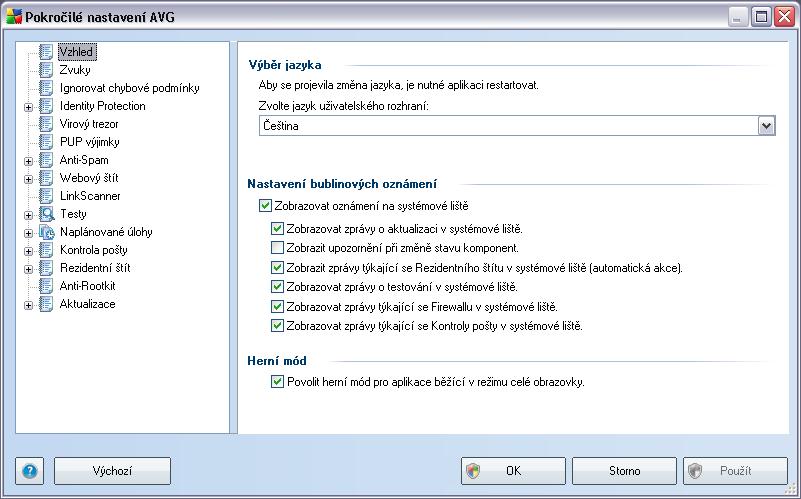
Task: Open Ignorovat chybové podmínky settings
Action: coord(129,88)
